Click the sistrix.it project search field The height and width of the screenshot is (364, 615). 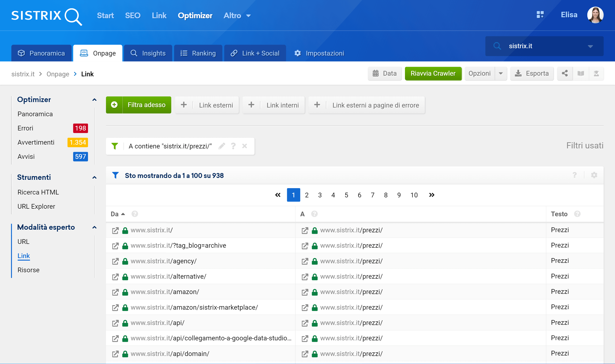point(544,46)
